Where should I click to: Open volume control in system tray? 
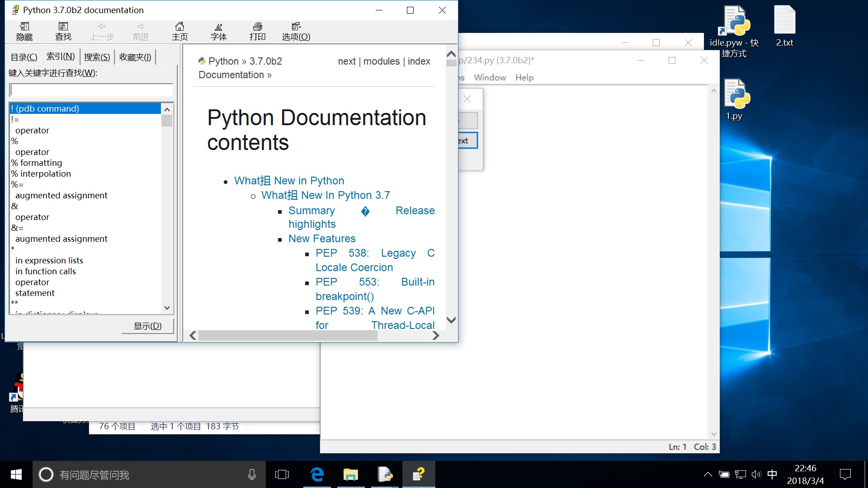coord(756,474)
